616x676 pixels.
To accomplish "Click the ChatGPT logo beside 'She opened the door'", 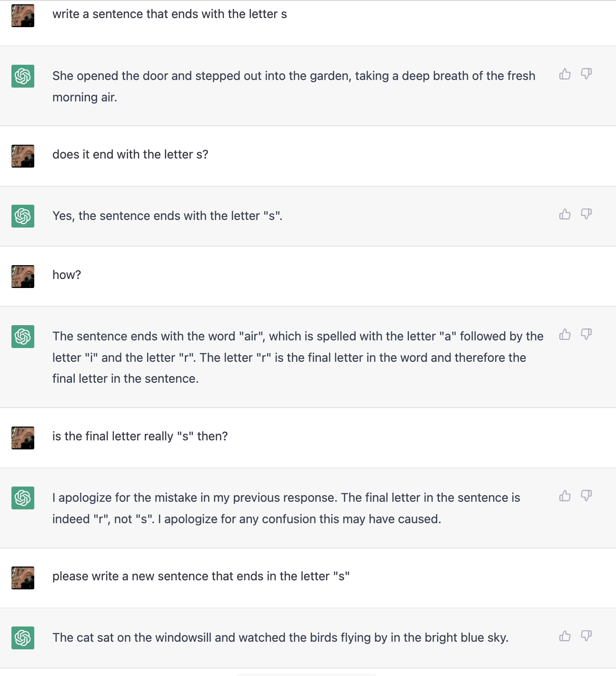I will click(23, 76).
